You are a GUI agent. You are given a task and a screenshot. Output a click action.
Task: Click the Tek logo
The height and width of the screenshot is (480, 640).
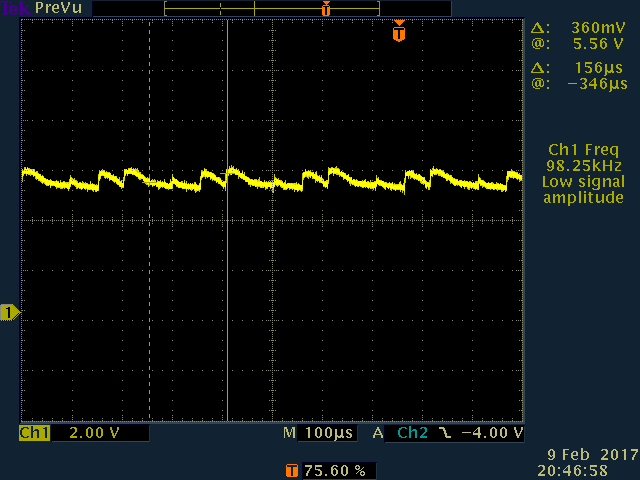pyautogui.click(x=16, y=8)
